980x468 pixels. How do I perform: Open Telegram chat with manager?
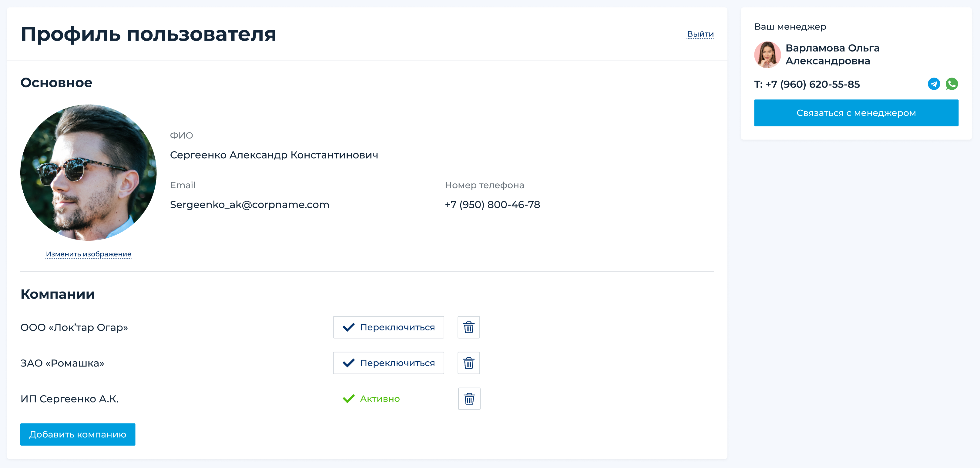(x=934, y=84)
